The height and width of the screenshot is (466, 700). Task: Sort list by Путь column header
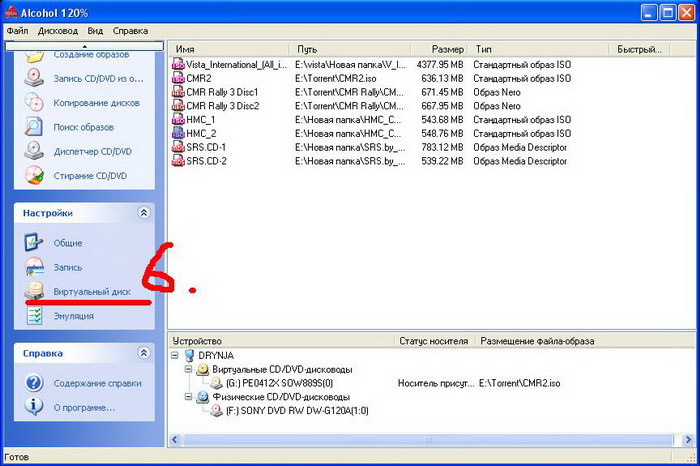pyautogui.click(x=348, y=49)
